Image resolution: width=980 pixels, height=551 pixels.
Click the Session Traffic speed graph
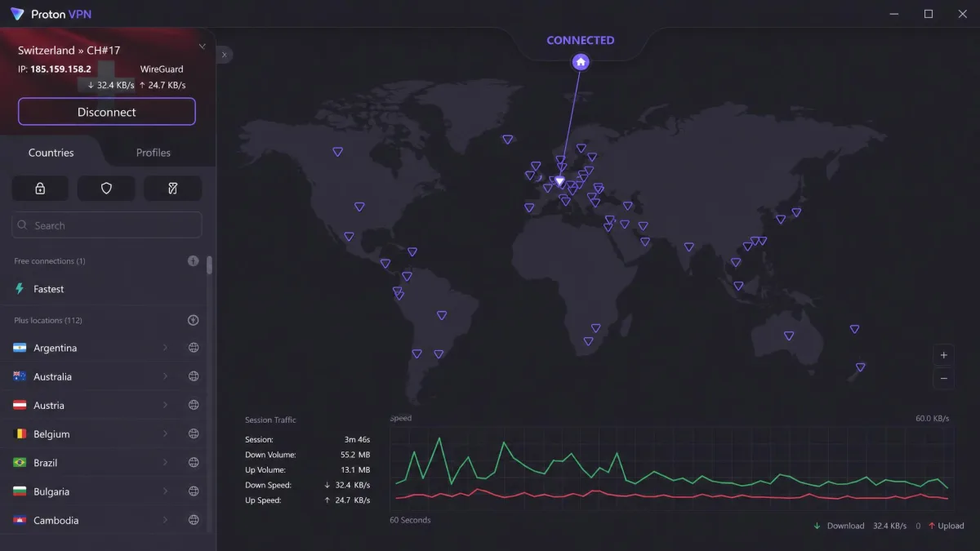click(x=670, y=467)
